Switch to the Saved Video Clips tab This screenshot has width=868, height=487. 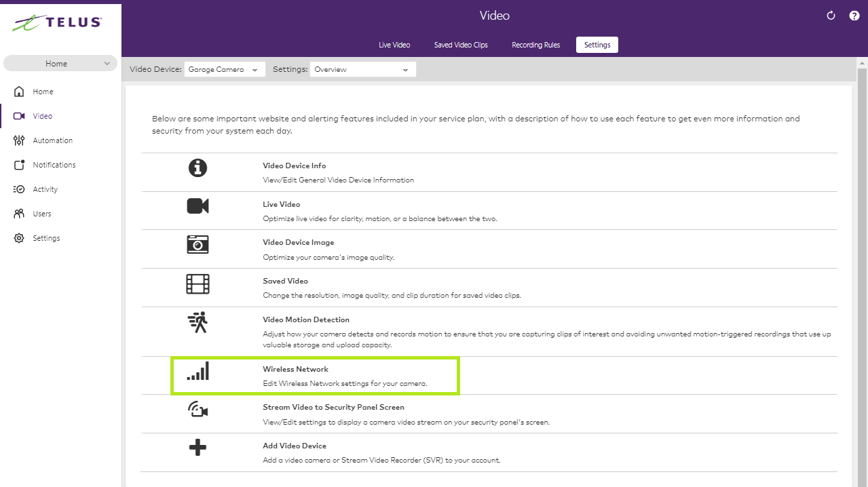[x=461, y=45]
